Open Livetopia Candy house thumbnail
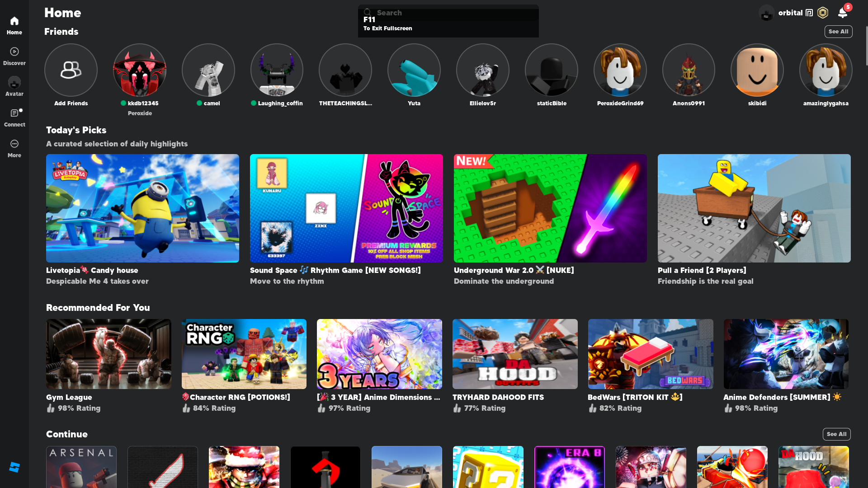868x488 pixels. click(142, 208)
